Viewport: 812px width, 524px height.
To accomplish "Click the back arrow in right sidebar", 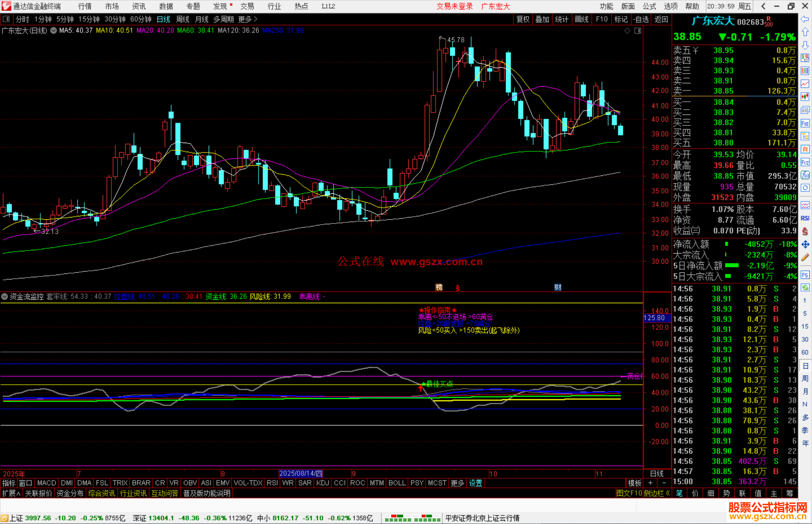I will click(x=805, y=19).
